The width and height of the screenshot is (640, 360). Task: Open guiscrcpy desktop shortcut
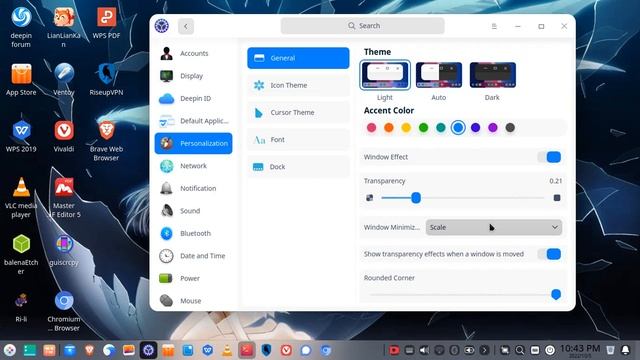pyautogui.click(x=64, y=250)
